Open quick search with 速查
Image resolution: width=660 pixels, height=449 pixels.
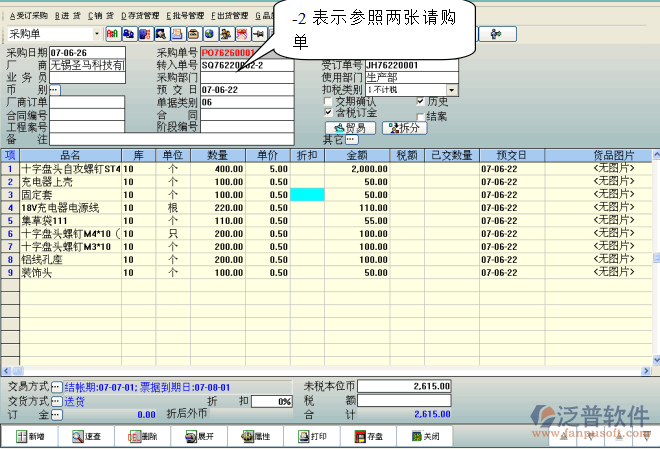pyautogui.click(x=86, y=437)
